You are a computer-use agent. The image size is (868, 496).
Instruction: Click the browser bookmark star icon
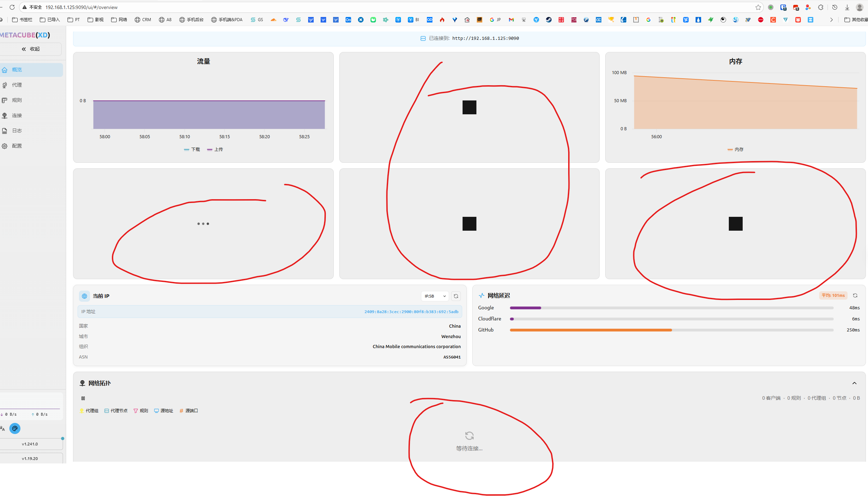click(758, 7)
